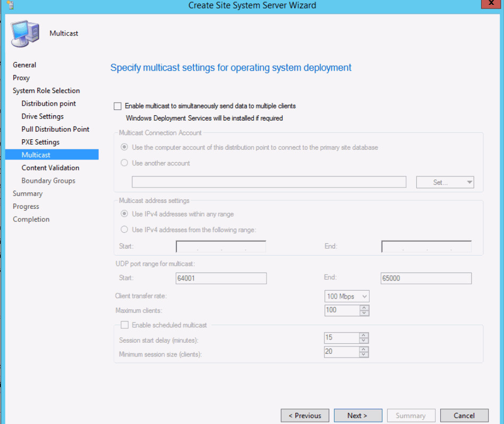
Task: Decrease Minimum session size clients
Action: 364,354
